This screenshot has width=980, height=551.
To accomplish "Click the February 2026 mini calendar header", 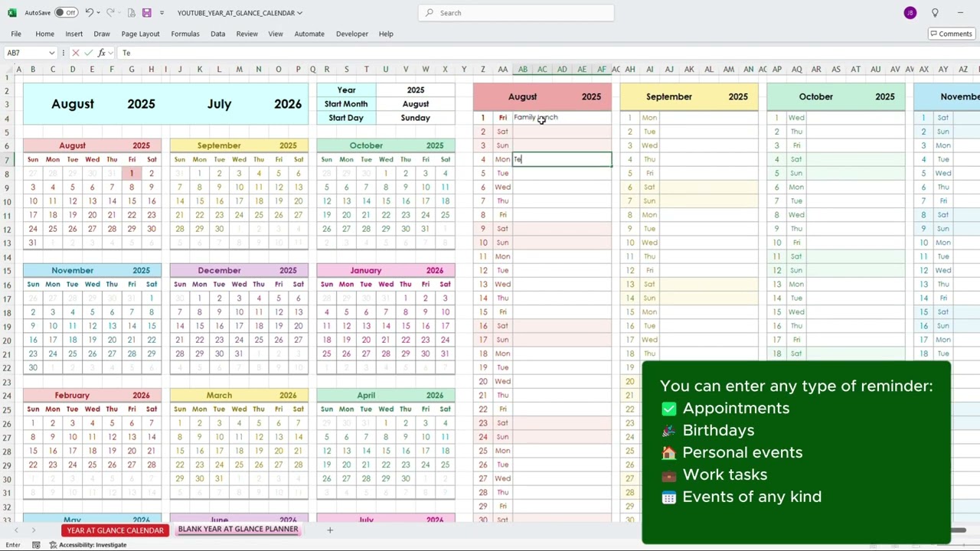I will 92,395.
